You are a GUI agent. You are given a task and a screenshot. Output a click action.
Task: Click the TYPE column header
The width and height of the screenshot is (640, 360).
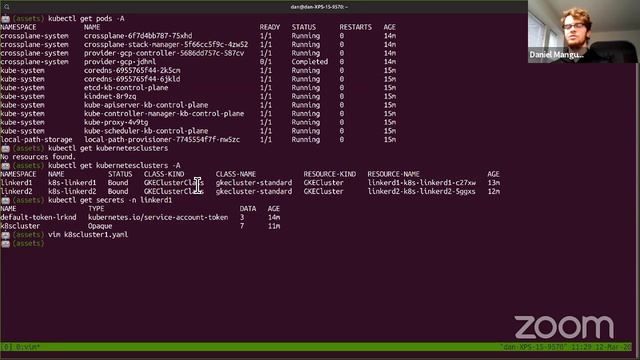click(96, 209)
